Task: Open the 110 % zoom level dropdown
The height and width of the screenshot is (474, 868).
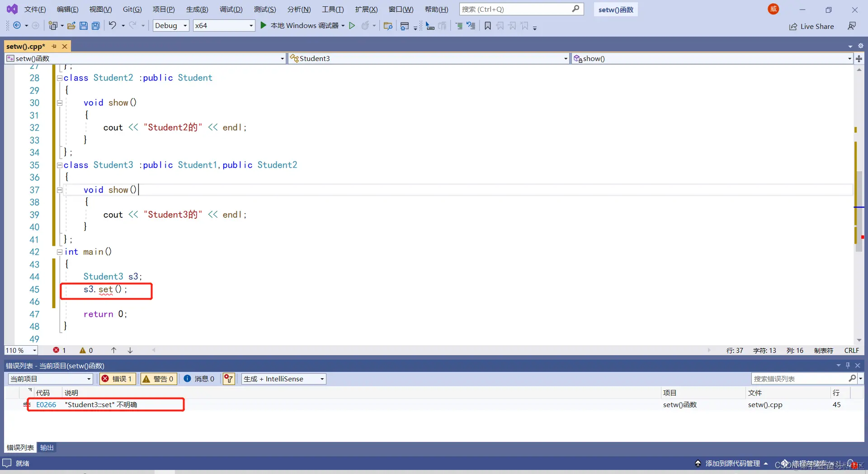Action: coord(21,350)
